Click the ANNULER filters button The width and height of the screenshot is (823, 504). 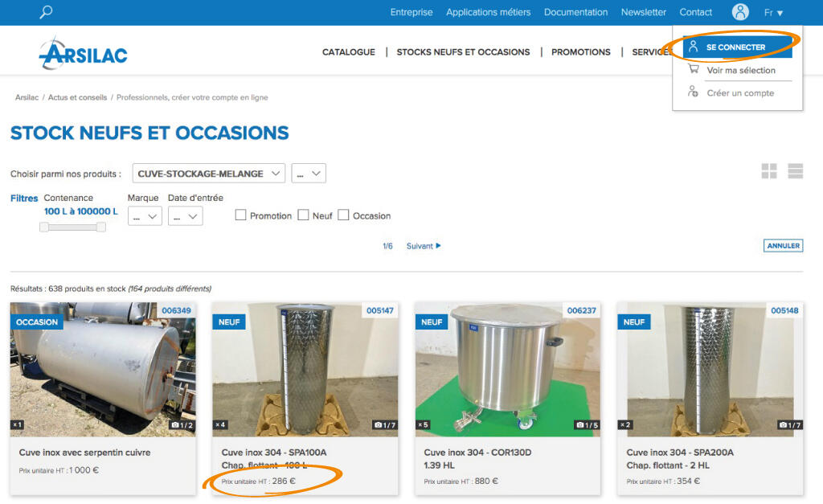783,246
